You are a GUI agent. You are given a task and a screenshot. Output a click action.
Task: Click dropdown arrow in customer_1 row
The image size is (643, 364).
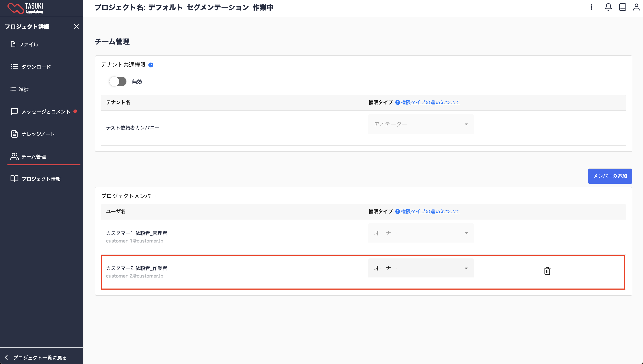point(466,233)
